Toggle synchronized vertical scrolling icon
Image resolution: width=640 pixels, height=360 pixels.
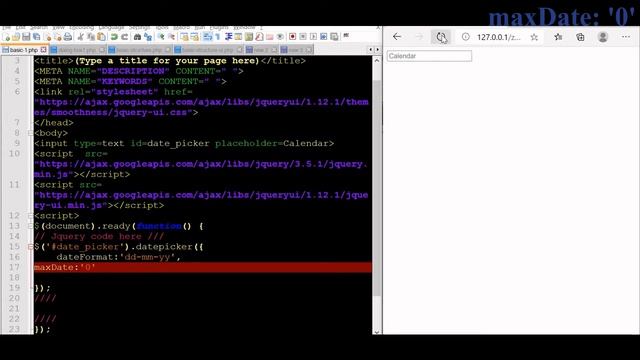(184, 37)
